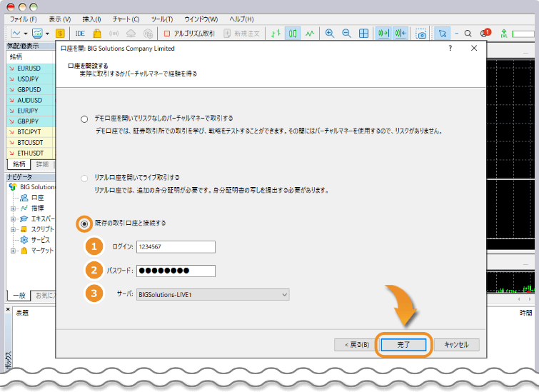
Task: Expand the エキスパー experts tree node
Action: [x=13, y=219]
